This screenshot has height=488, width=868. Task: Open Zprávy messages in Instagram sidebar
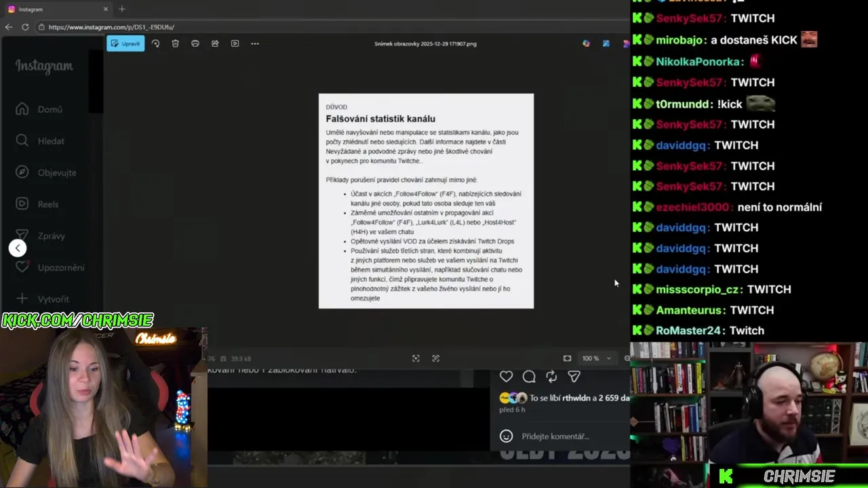click(x=41, y=236)
